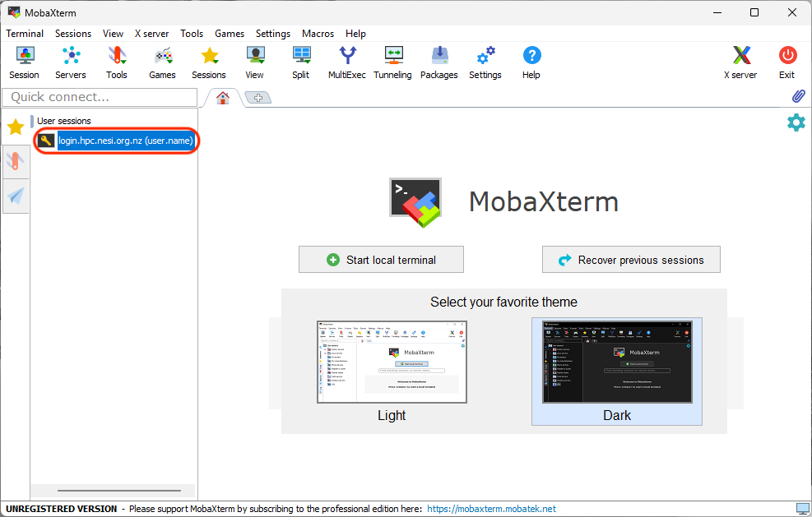Click Recover previous sessions button
812x517 pixels.
coord(631,260)
